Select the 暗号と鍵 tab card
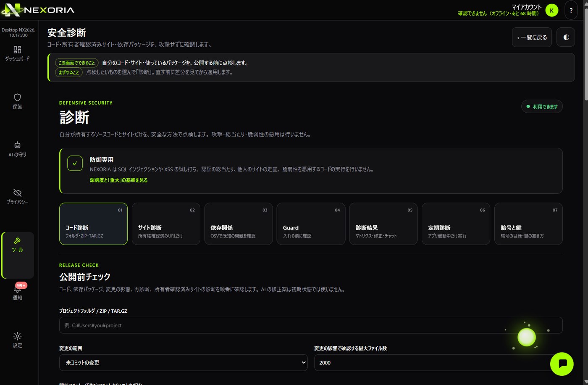588x385 pixels. pos(528,224)
